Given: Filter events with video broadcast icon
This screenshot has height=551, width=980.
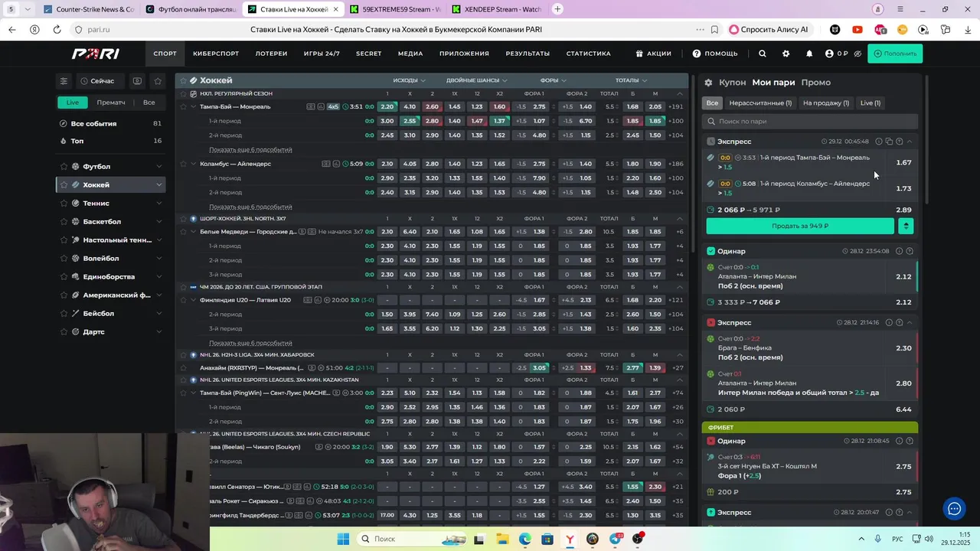Looking at the screenshot, I should coord(137,81).
